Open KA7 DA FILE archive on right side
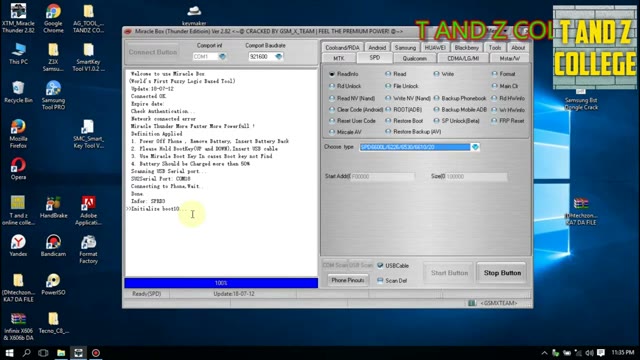The width and height of the screenshot is (640, 360). 581,211
